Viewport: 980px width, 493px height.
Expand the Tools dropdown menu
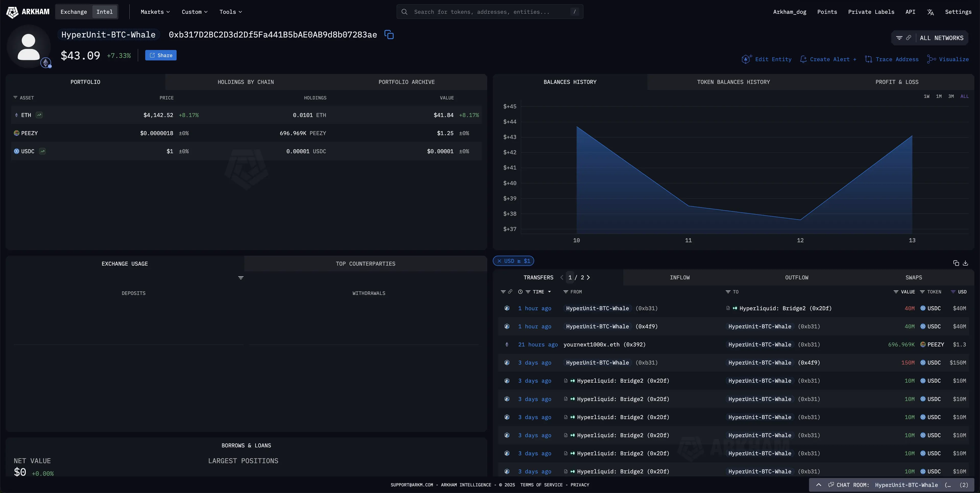coord(230,12)
